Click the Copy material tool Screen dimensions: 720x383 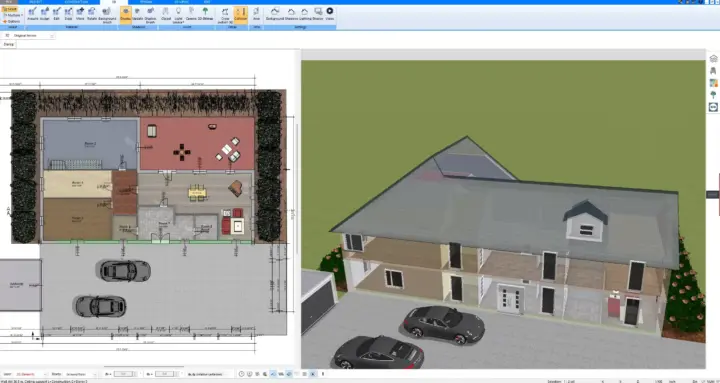click(x=68, y=14)
